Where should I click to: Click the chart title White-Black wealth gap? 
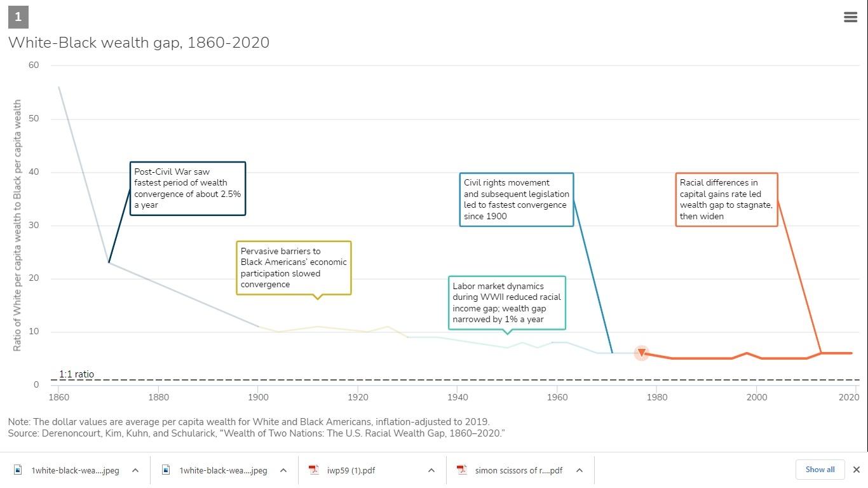coord(139,43)
